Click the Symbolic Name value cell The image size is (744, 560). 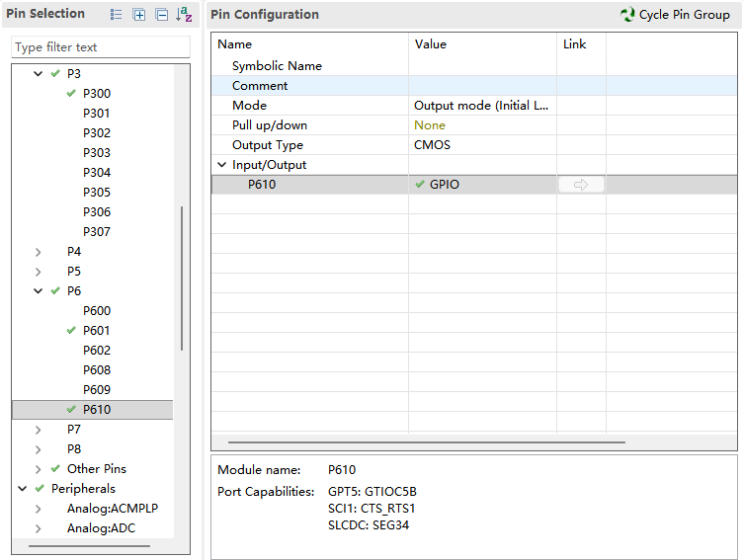pyautogui.click(x=481, y=66)
